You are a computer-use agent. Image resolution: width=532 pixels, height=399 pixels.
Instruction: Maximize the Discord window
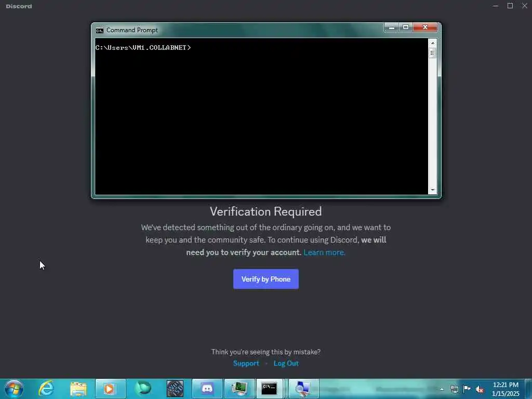pyautogui.click(x=510, y=6)
